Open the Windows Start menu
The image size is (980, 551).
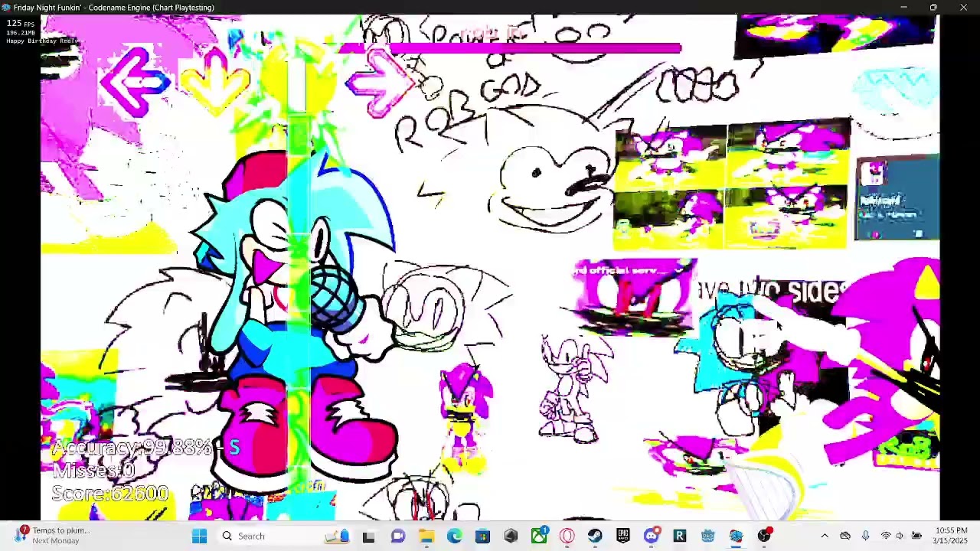coord(199,536)
